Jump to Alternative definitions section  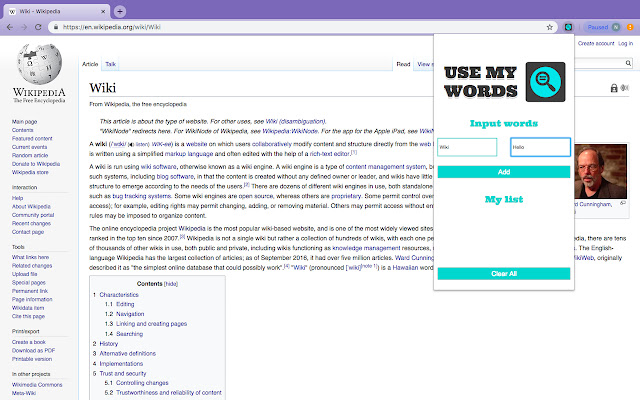127,353
